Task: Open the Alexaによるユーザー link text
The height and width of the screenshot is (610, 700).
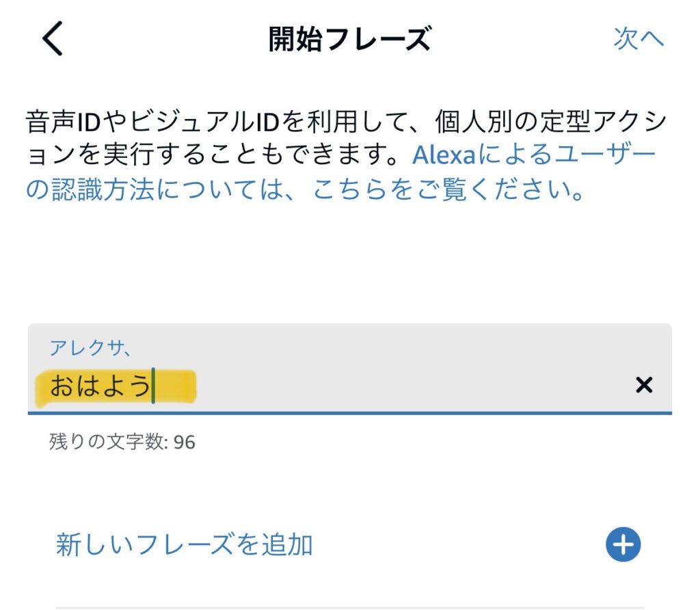Action: 533,155
